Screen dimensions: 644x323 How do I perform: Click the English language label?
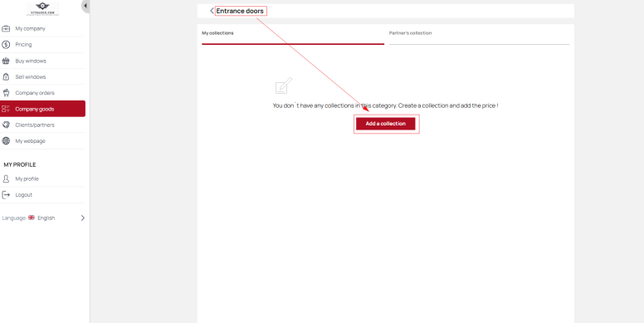pyautogui.click(x=46, y=218)
